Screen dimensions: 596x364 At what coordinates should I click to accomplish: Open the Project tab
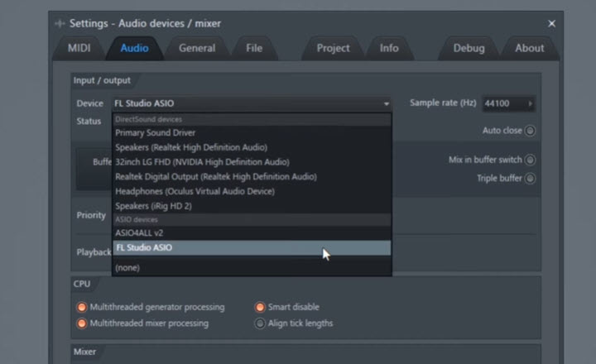[x=333, y=48]
